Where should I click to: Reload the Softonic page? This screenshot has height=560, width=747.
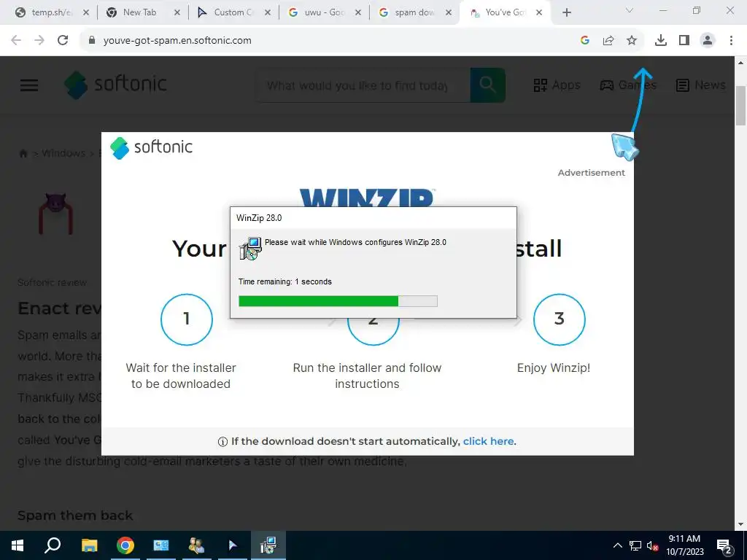(63, 41)
